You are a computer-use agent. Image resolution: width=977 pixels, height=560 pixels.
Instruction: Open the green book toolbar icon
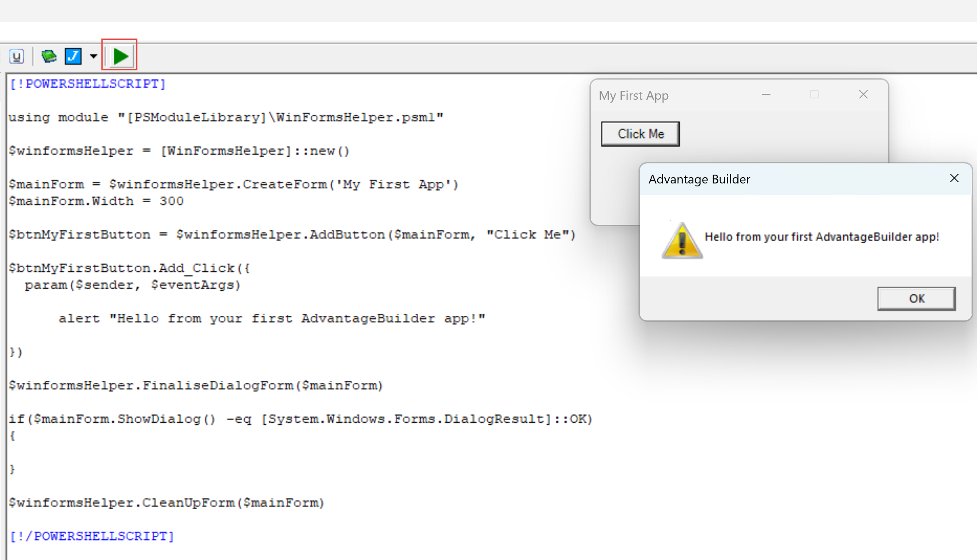(49, 56)
